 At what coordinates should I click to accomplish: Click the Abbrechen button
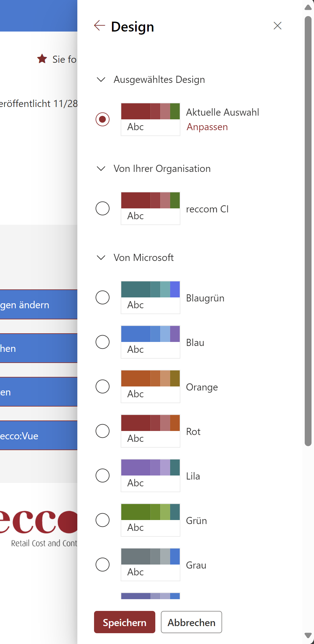click(x=191, y=622)
